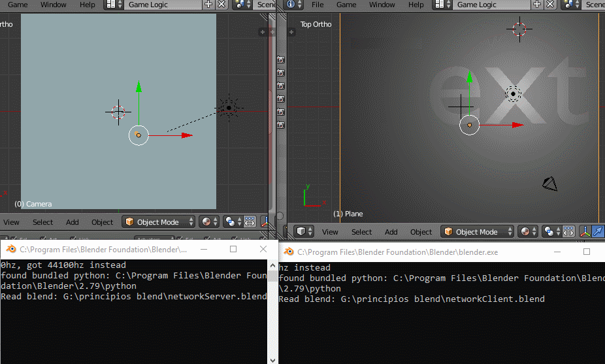Open viewport shading selector in left viewport

coord(210,222)
